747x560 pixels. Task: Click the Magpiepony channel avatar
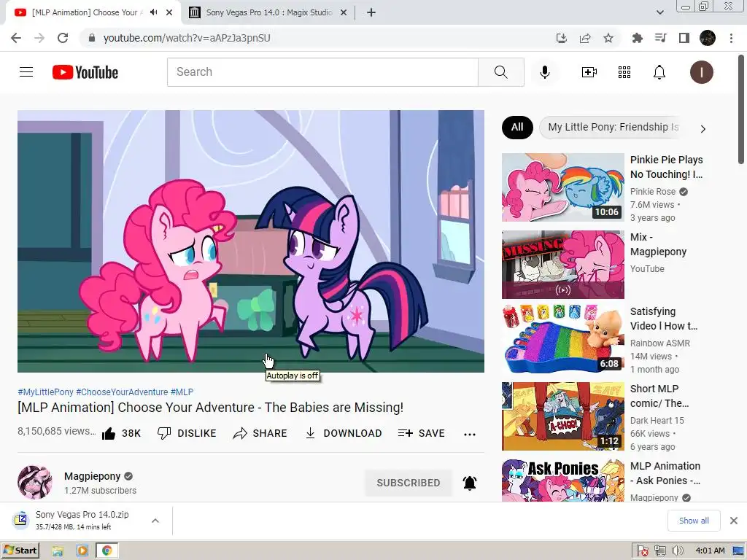click(x=35, y=483)
